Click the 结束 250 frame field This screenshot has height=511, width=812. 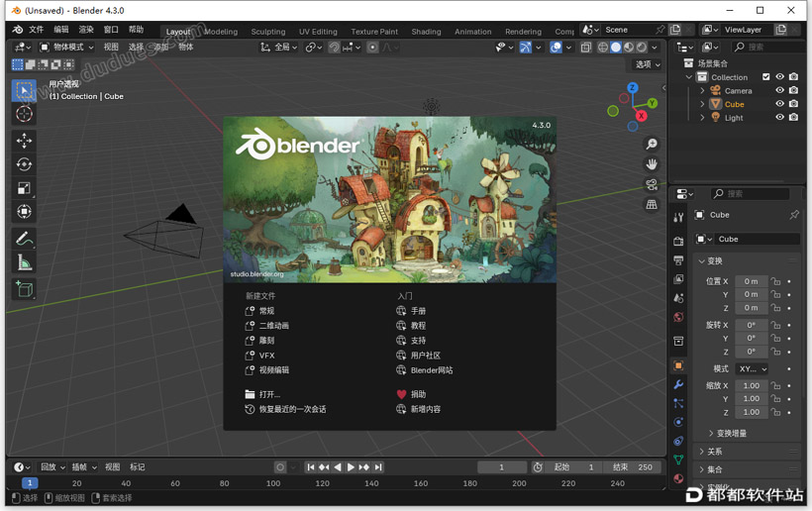point(633,467)
